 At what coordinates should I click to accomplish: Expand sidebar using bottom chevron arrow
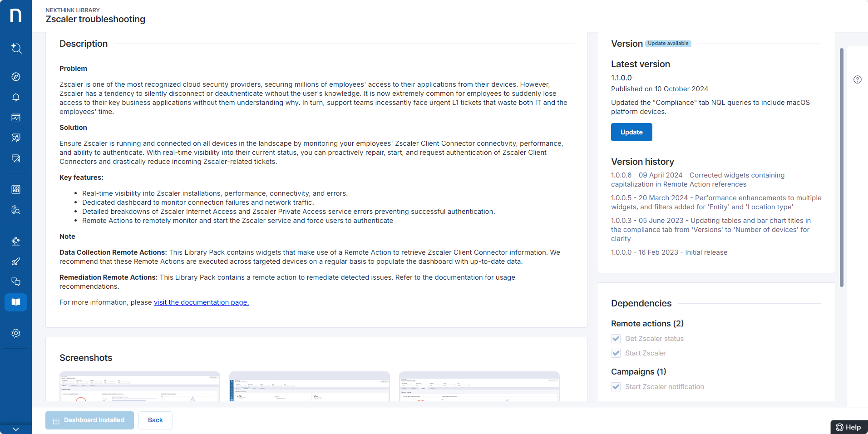click(16, 429)
